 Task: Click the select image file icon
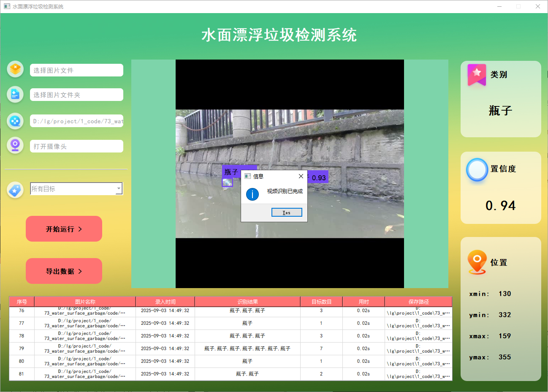tap(15, 69)
